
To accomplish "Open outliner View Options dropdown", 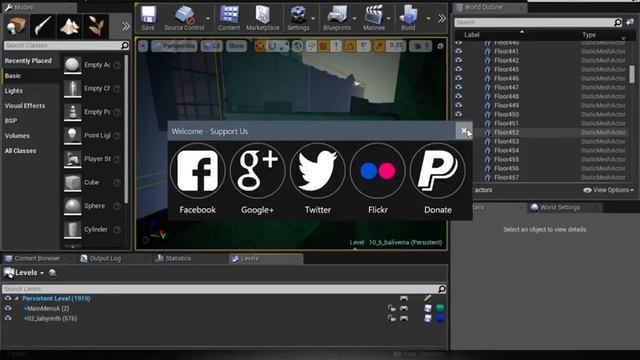I will click(x=609, y=190).
